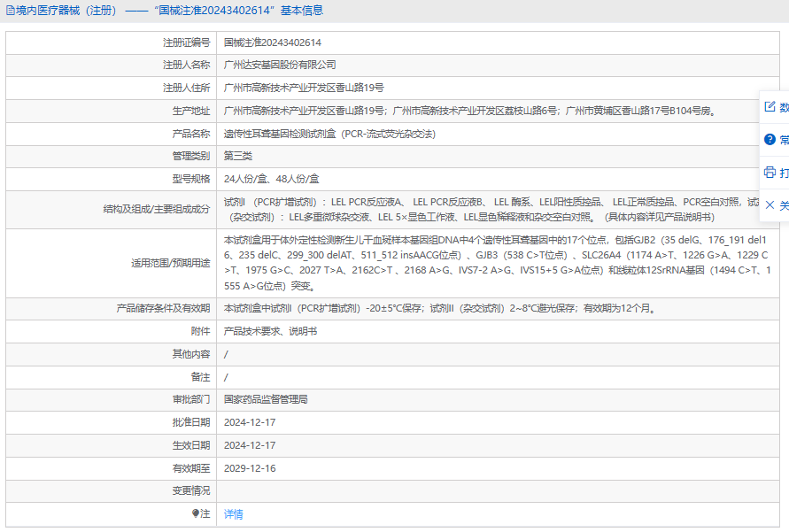This screenshot has width=789, height=532.
Task: Click the 管理类别 label
Action: (191, 156)
